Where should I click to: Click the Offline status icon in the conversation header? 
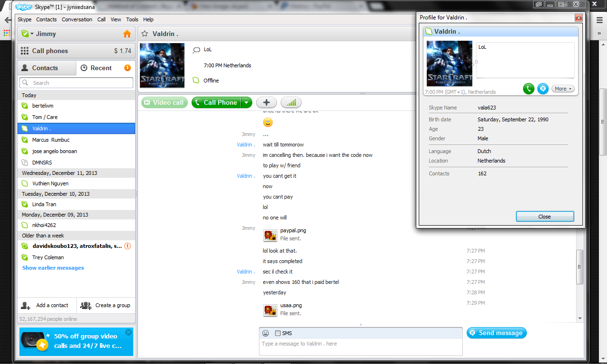196,81
